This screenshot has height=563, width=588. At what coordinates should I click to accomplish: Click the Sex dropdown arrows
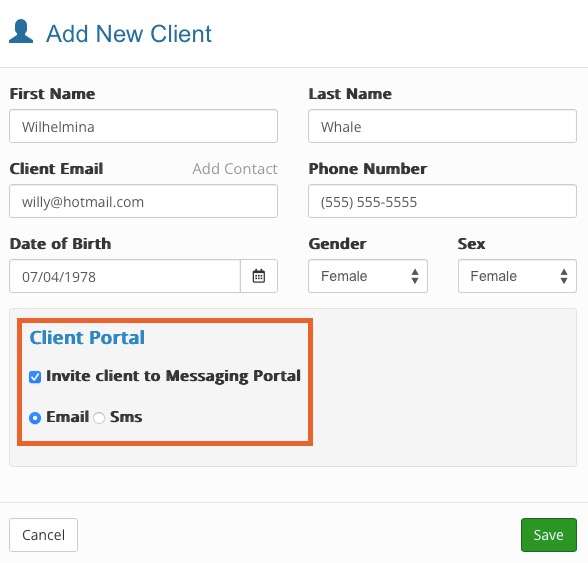click(x=564, y=276)
